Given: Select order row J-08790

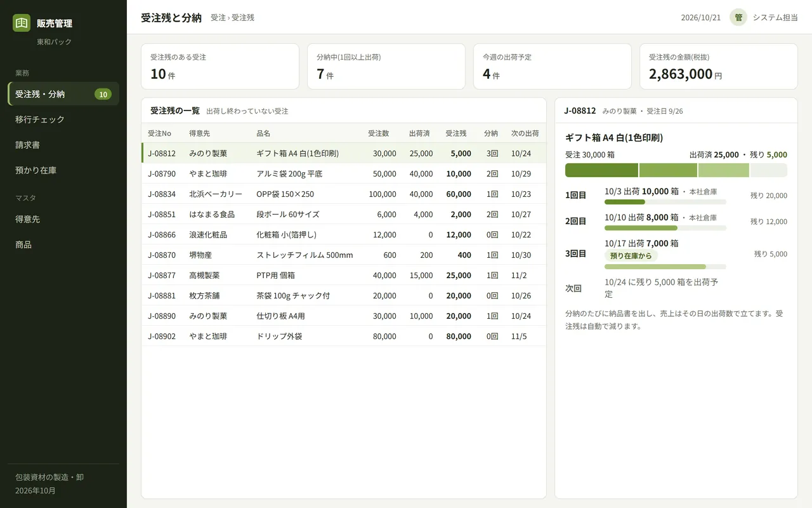Looking at the screenshot, I should [x=343, y=173].
